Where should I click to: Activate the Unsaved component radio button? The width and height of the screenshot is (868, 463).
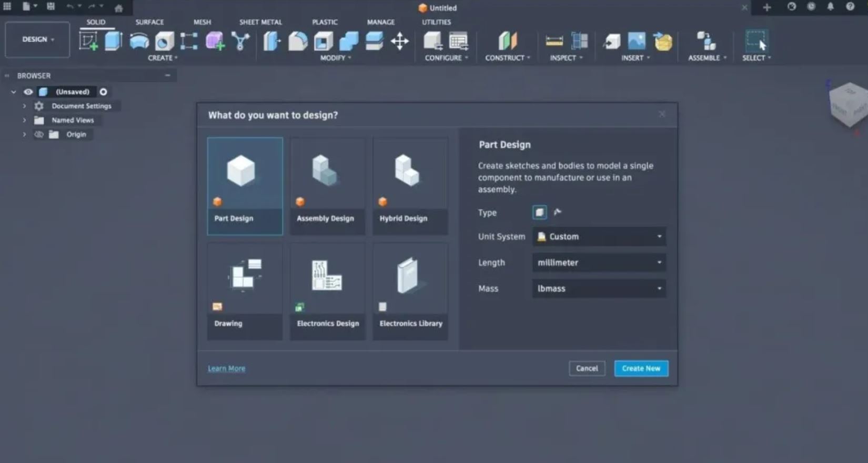104,92
